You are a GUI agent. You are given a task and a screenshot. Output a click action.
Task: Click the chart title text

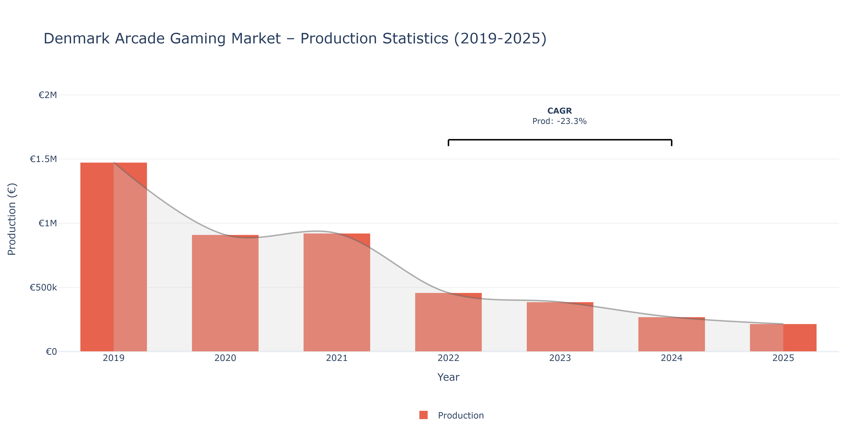295,38
